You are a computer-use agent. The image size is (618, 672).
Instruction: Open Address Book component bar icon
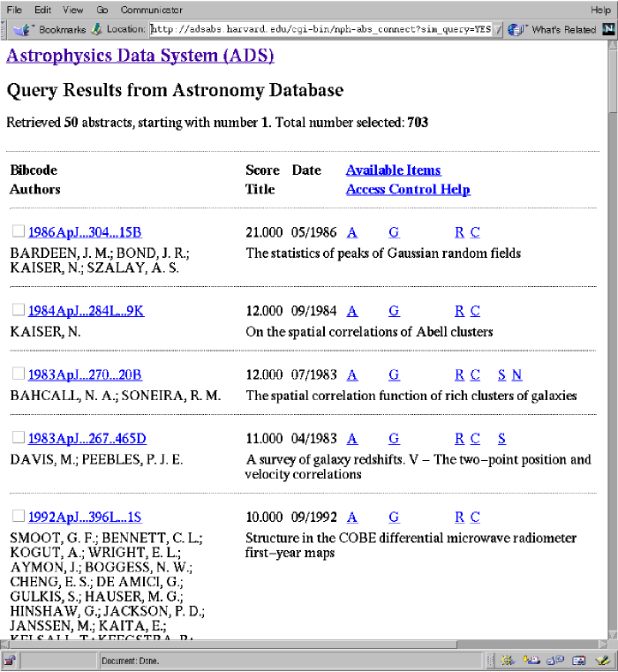(579, 661)
